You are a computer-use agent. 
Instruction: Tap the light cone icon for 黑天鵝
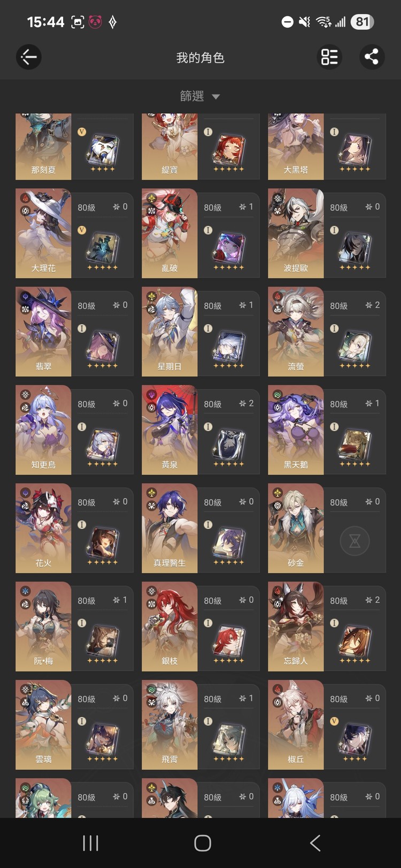355,443
